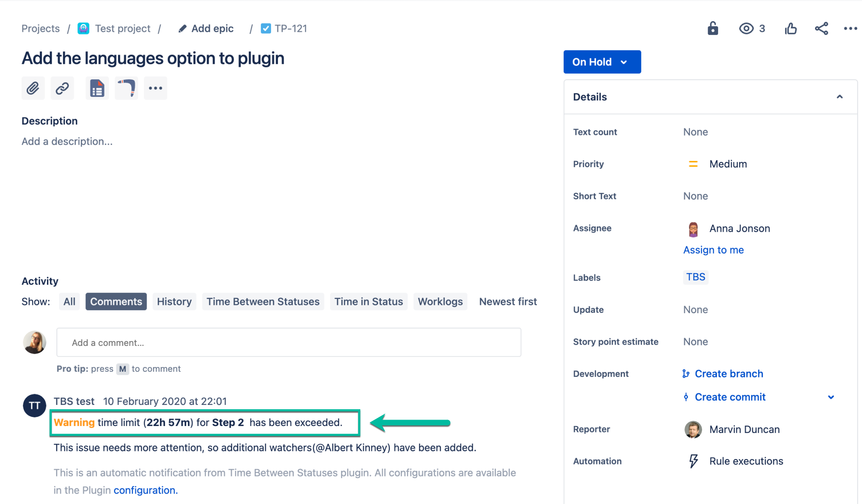Open the top-right more options menu
The width and height of the screenshot is (862, 504).
[850, 28]
